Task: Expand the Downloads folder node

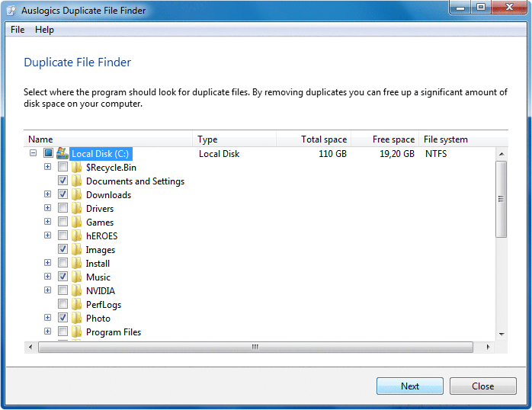Action: (47, 194)
